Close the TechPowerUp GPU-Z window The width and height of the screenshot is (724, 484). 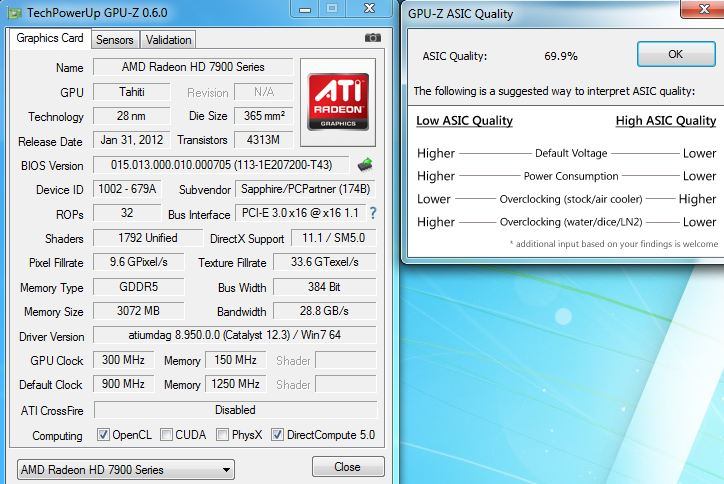coord(369,8)
